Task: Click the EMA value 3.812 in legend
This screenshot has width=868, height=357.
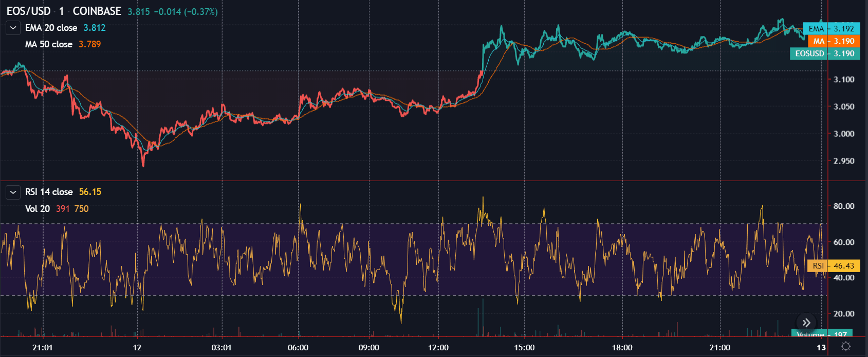Action: coord(95,28)
